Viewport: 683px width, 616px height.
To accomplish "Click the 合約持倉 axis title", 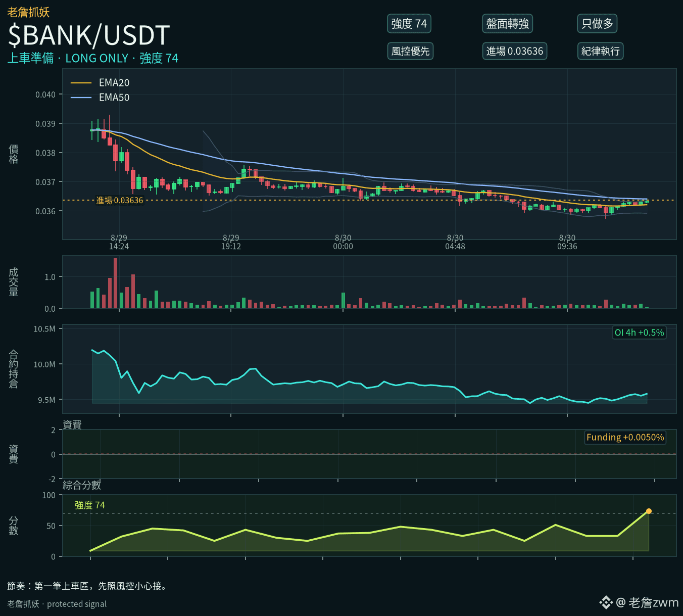I will (14, 369).
